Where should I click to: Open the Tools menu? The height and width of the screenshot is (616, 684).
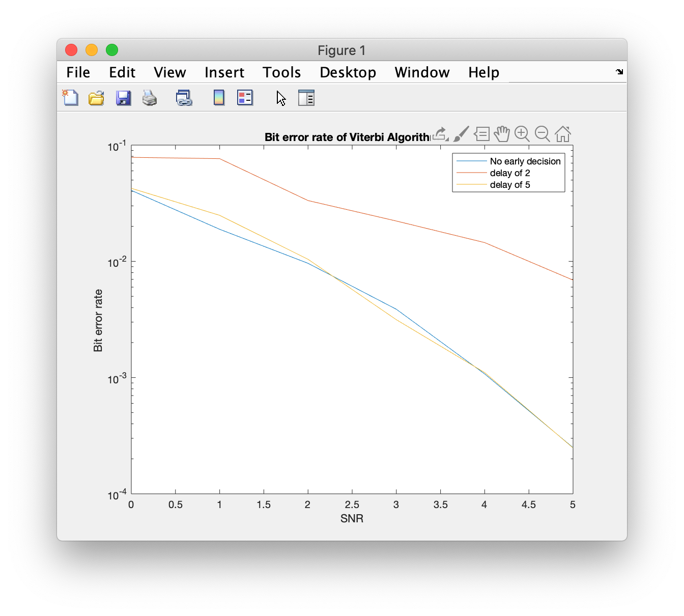[282, 72]
